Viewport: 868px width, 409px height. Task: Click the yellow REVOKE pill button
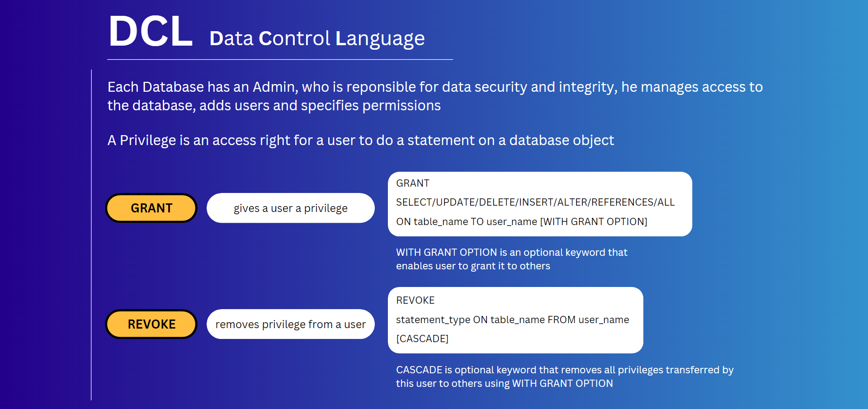151,324
